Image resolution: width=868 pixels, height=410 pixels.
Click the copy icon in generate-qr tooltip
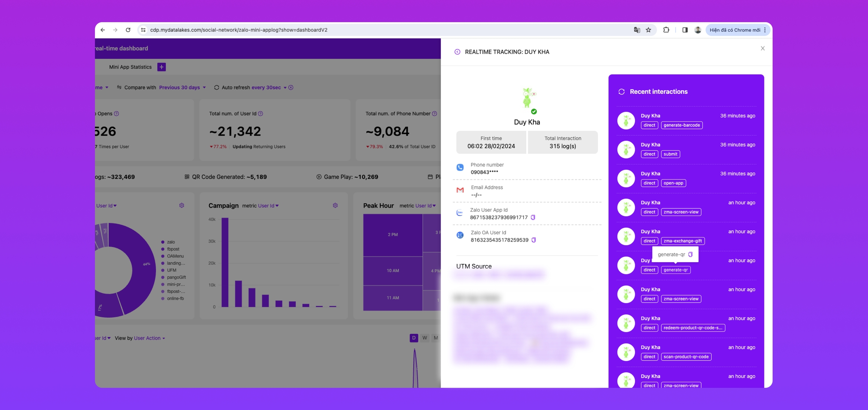tap(690, 254)
